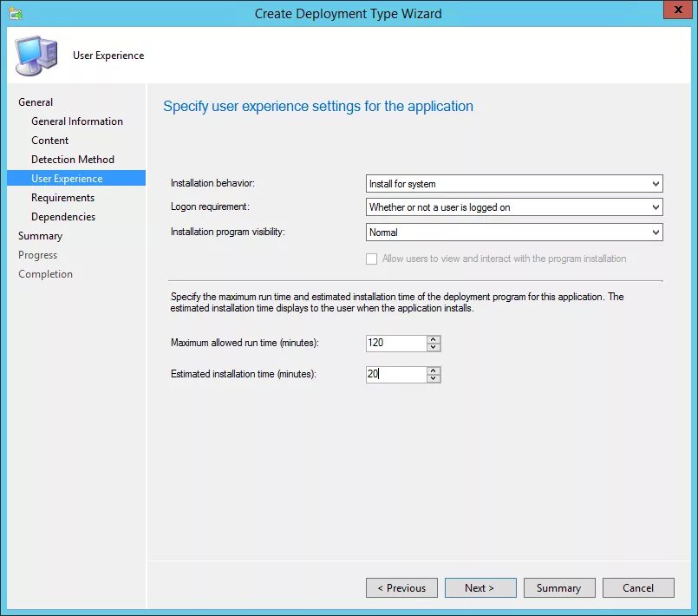Toggle 'Allow users to view and interact' checkbox
Image resolution: width=698 pixels, height=616 pixels.
point(371,259)
